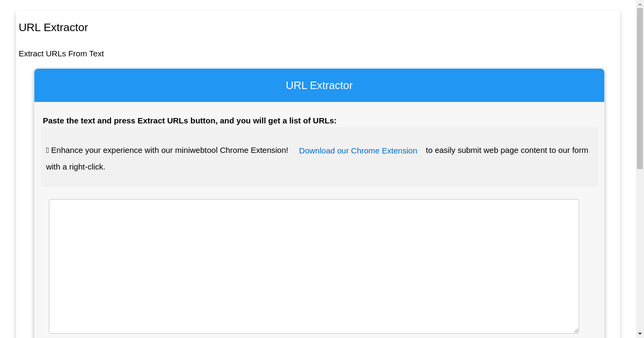Click the blue URL Extractor panel header
Viewport: 644px width, 338px height.
click(x=319, y=85)
